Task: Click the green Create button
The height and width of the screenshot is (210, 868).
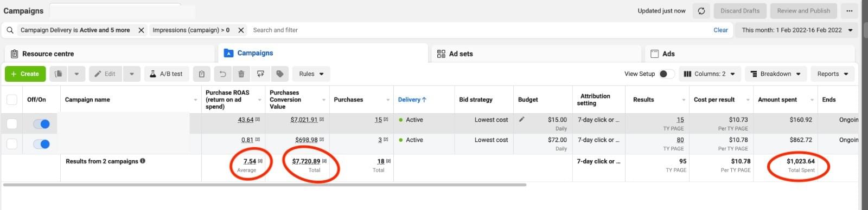Action: pyautogui.click(x=25, y=74)
